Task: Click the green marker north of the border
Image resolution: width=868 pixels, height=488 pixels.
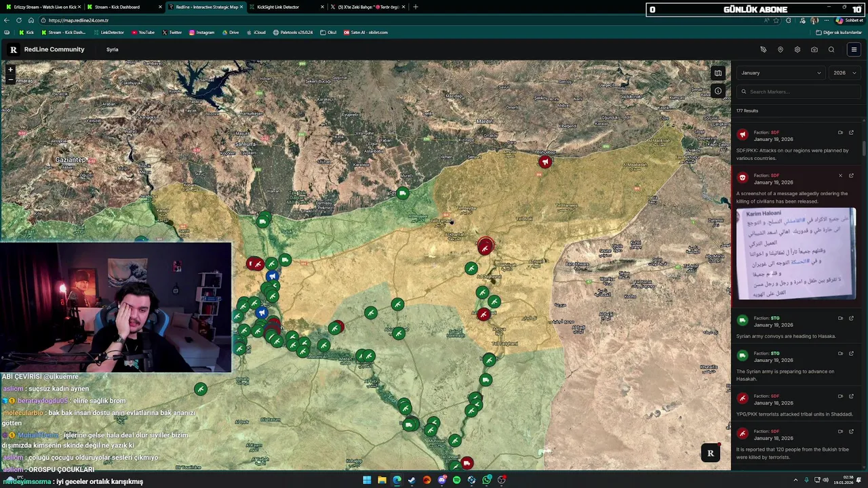Action: point(403,194)
